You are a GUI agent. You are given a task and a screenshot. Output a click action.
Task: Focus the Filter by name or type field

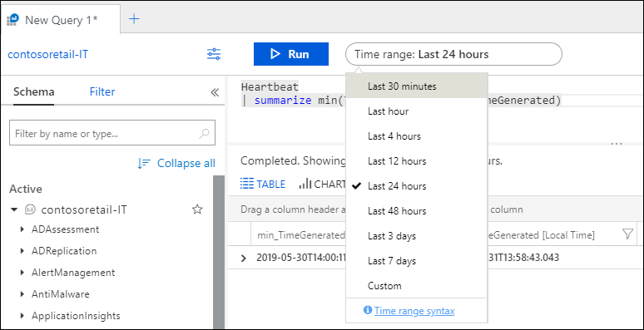click(112, 132)
